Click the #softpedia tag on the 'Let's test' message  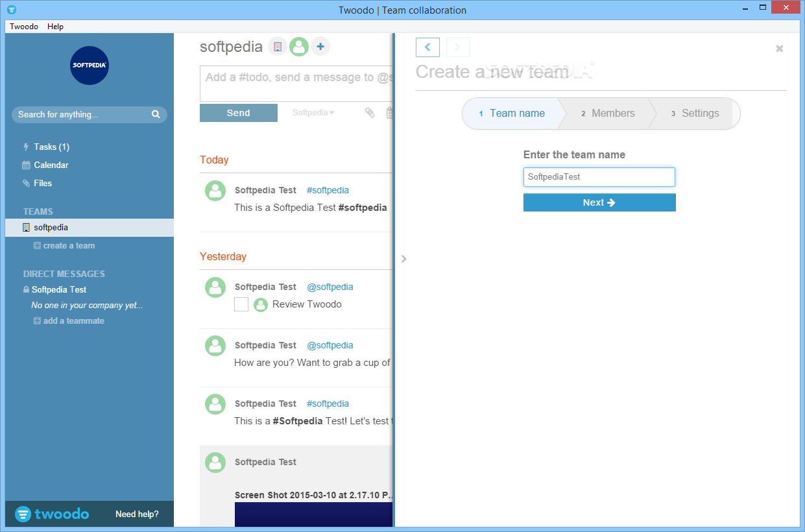pos(328,404)
